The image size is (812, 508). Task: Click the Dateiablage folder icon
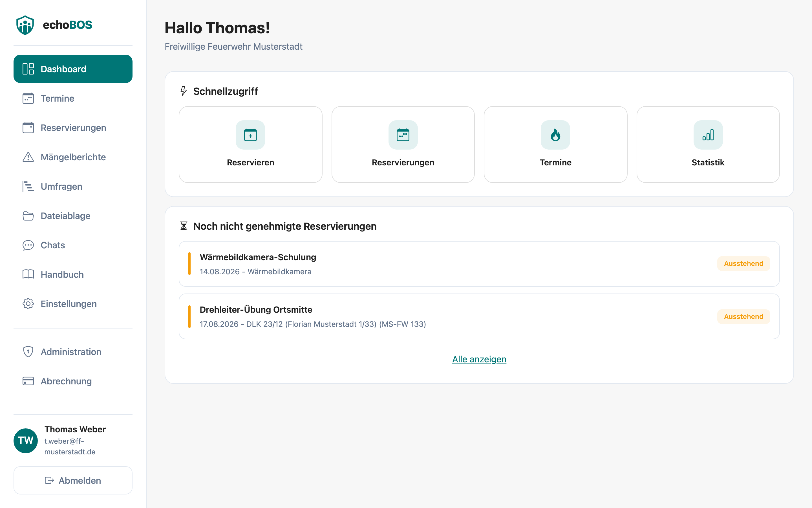pyautogui.click(x=28, y=216)
